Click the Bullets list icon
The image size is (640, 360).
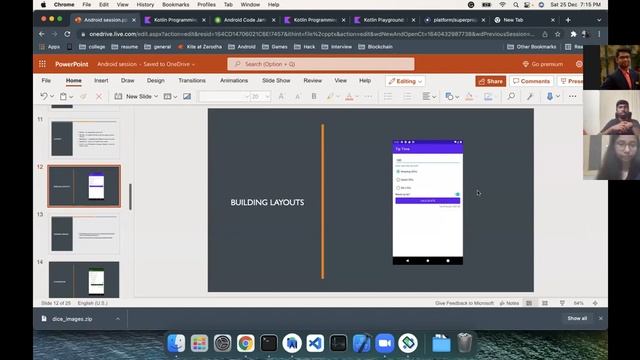[x=388, y=96]
